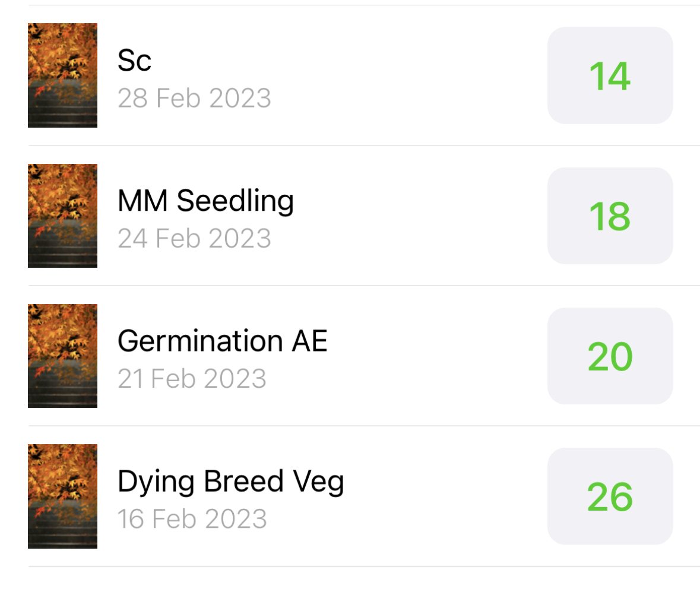Open the Sc entry thumbnail
The width and height of the screenshot is (700, 592).
pos(62,75)
